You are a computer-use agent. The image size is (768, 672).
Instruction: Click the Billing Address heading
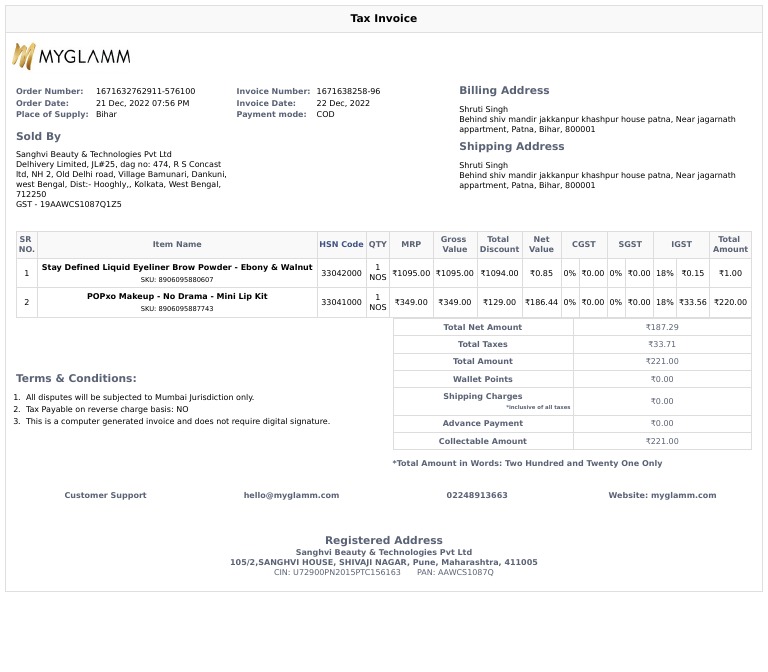[x=504, y=90]
